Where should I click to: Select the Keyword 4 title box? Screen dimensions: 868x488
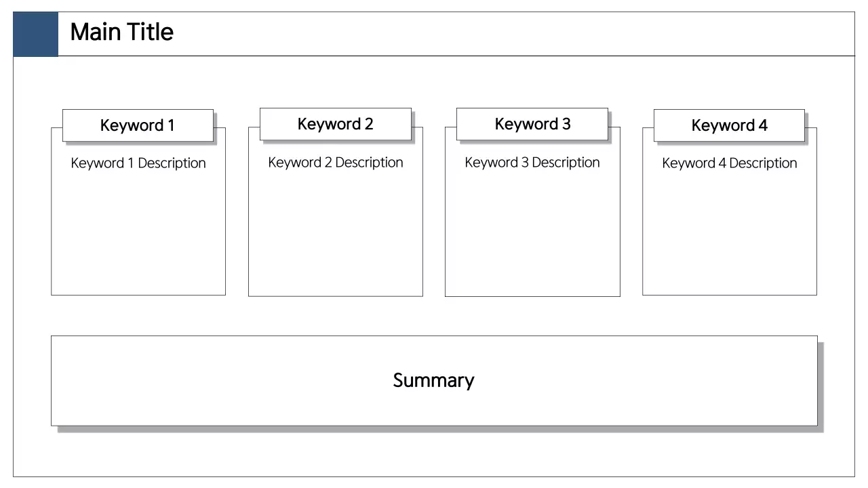coord(729,125)
